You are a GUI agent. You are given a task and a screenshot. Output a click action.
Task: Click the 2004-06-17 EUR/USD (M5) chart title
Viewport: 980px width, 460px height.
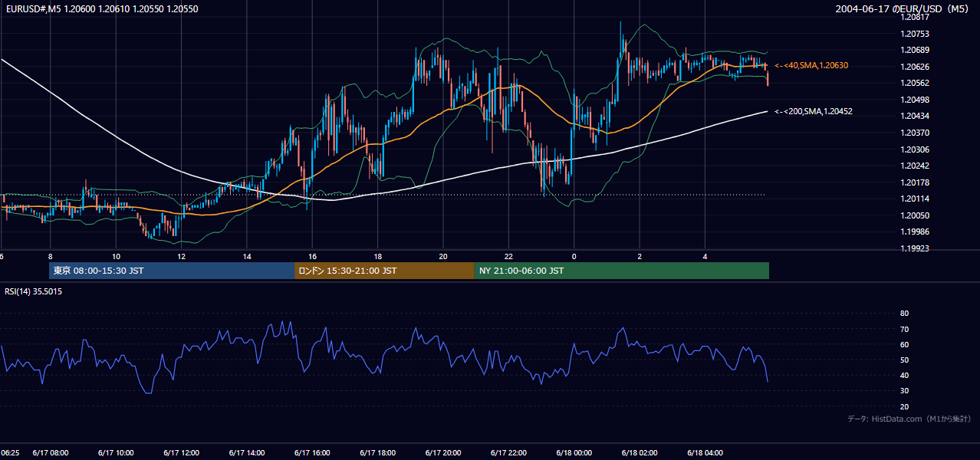(903, 9)
